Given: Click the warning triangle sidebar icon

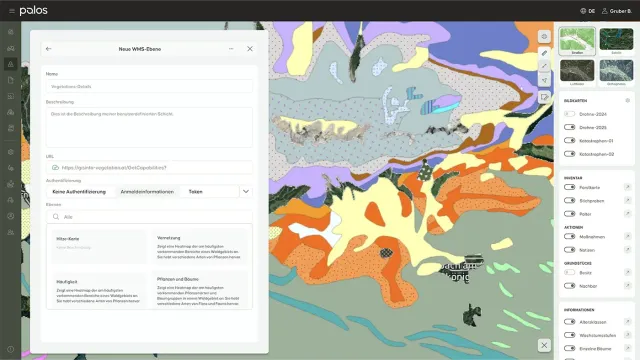Looking at the screenshot, I should coord(11,64).
